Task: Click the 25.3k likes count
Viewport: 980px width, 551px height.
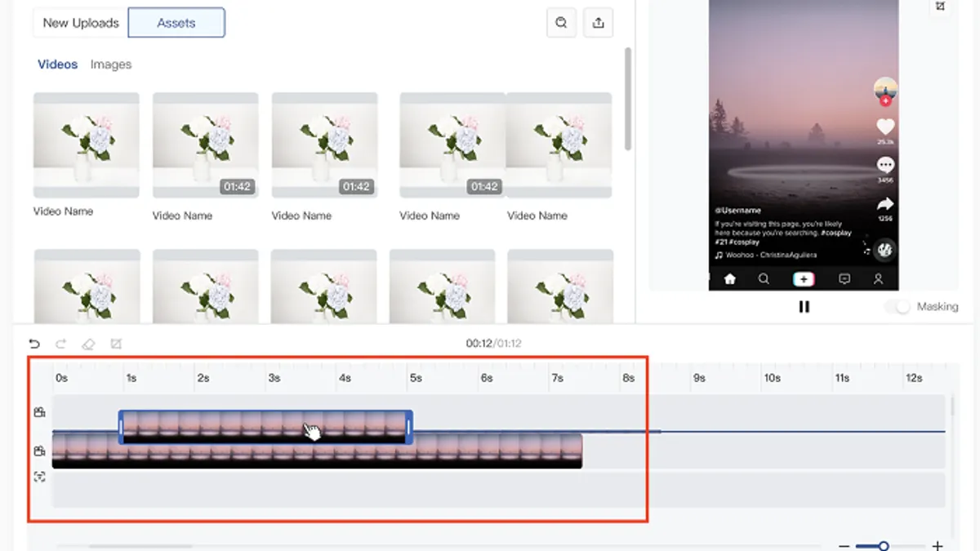Action: (885, 141)
